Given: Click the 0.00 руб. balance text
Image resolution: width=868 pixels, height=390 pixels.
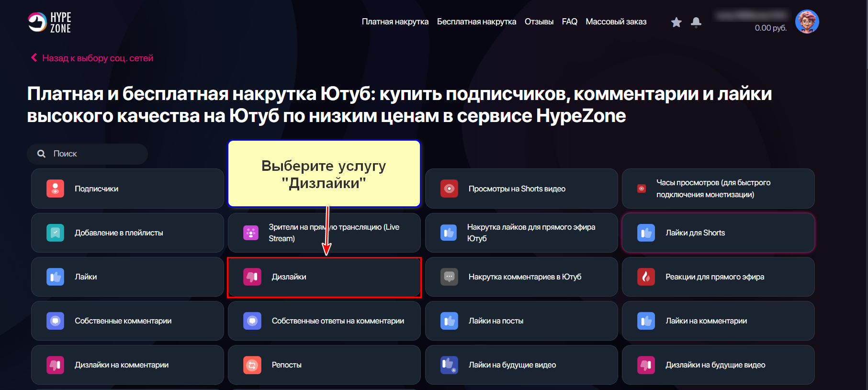Looking at the screenshot, I should coord(770,28).
